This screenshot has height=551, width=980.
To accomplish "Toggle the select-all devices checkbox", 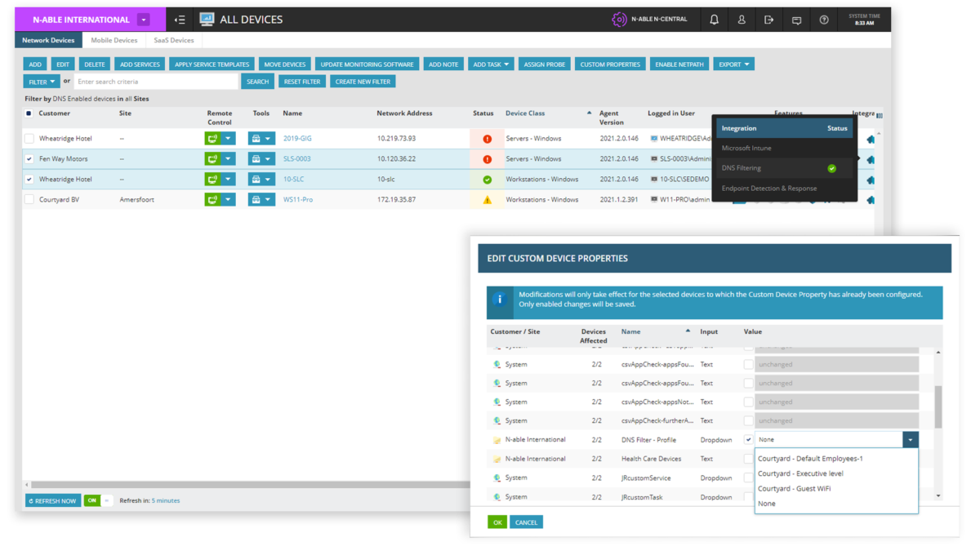I will [29, 113].
